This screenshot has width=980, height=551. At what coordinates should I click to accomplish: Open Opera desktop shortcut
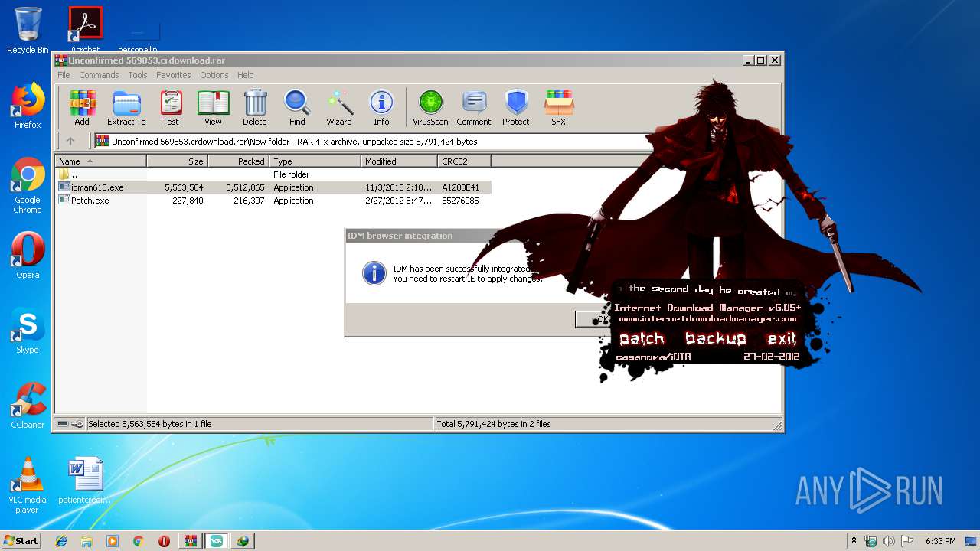click(28, 256)
